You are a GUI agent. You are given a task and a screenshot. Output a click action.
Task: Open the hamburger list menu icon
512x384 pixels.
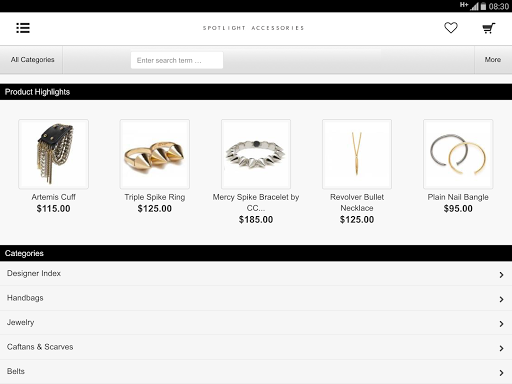(x=23, y=28)
